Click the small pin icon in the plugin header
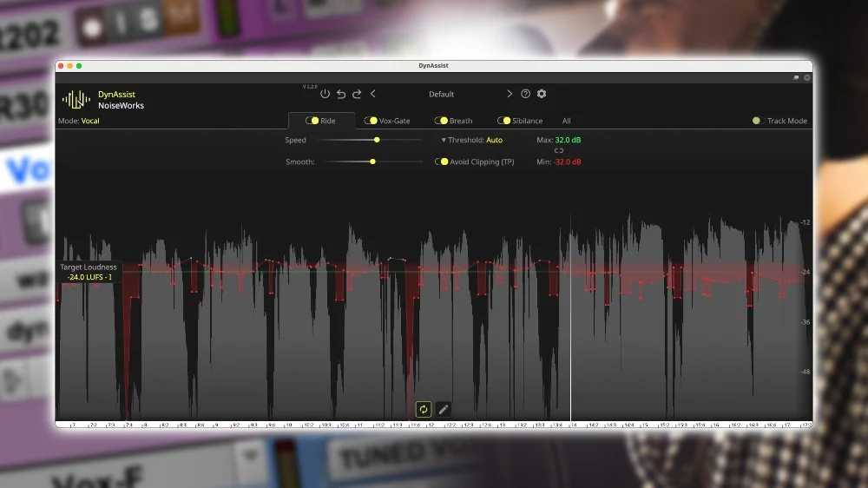 point(796,78)
